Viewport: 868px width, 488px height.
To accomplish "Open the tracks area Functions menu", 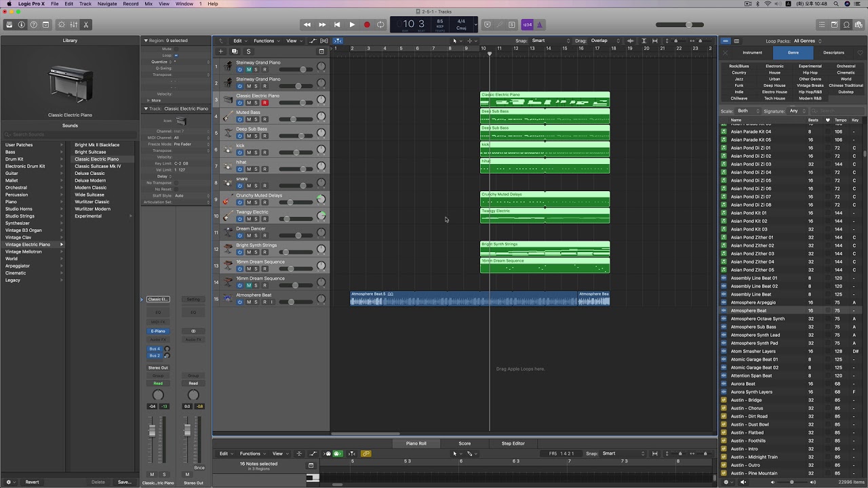I will click(x=266, y=41).
